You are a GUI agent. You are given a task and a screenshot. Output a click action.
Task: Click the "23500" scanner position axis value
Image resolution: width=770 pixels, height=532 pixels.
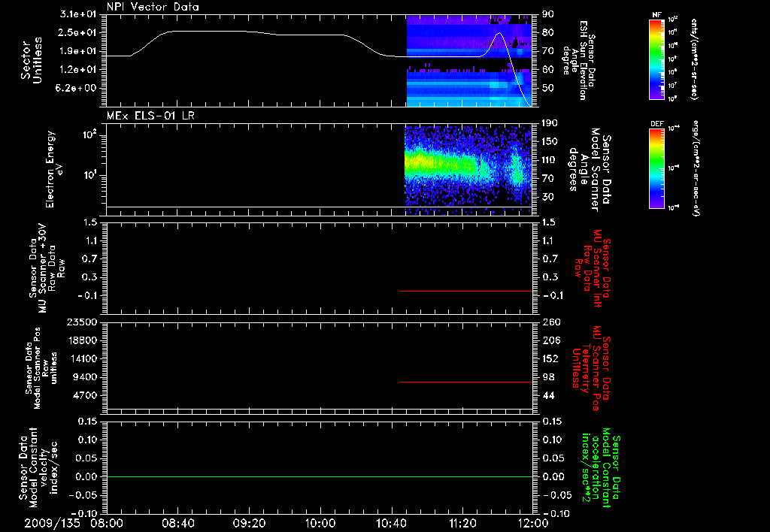(x=81, y=322)
